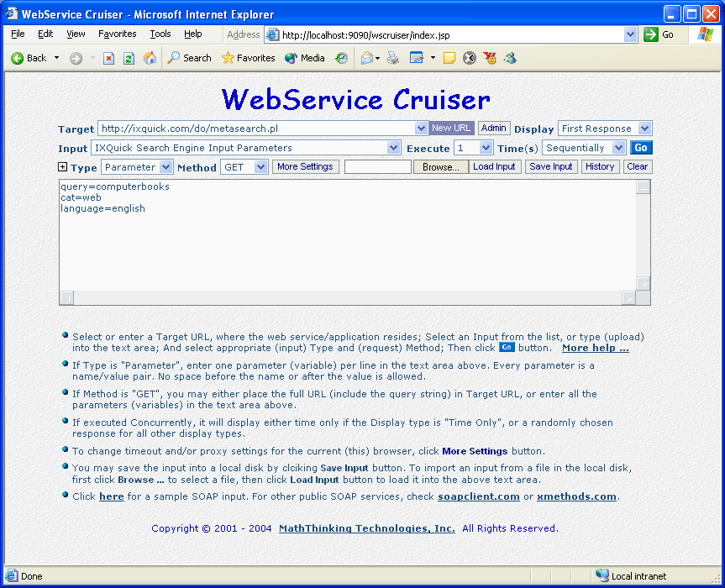Click the file path field beside Browse
Viewport: 725px width, 588px height.
tap(378, 167)
